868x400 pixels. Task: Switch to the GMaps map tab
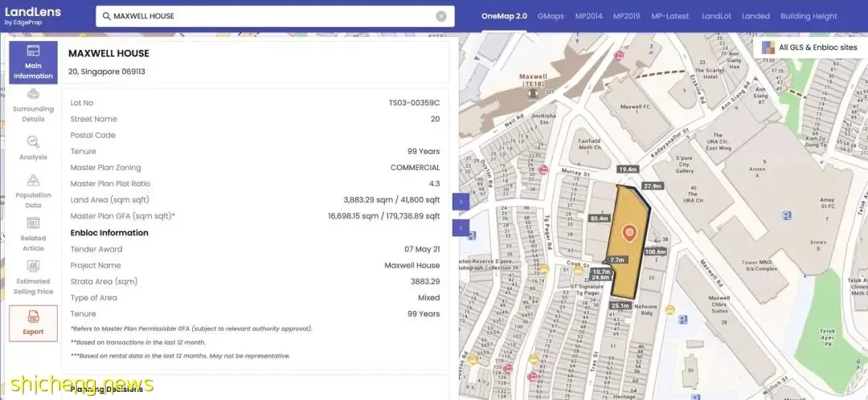click(551, 16)
